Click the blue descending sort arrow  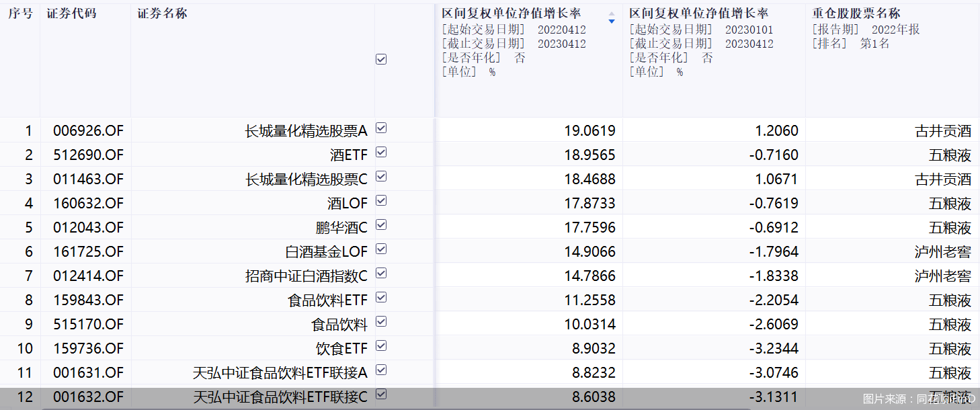(x=611, y=22)
